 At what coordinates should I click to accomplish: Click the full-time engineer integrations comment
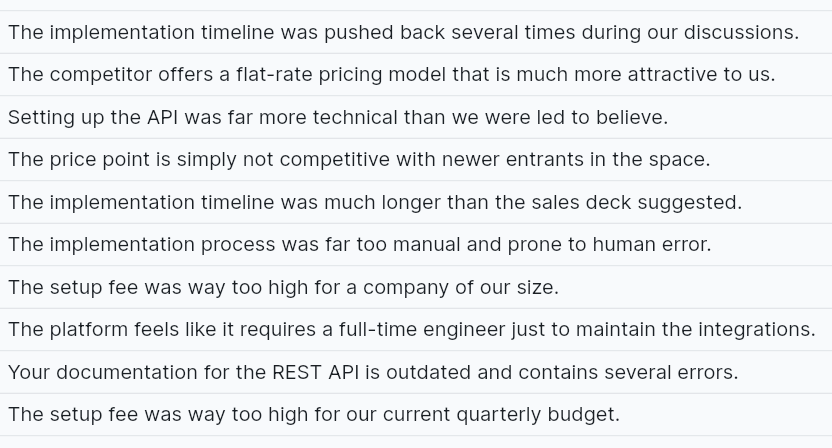411,329
